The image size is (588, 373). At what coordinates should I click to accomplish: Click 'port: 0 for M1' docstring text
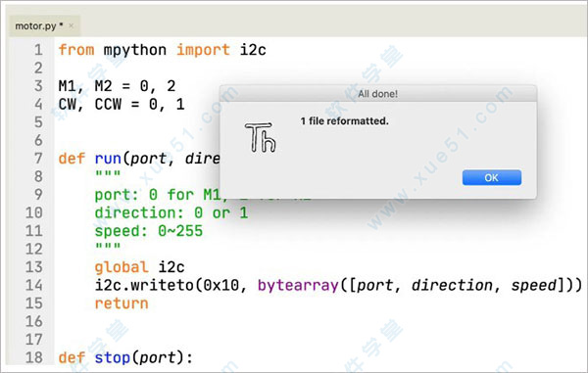158,195
